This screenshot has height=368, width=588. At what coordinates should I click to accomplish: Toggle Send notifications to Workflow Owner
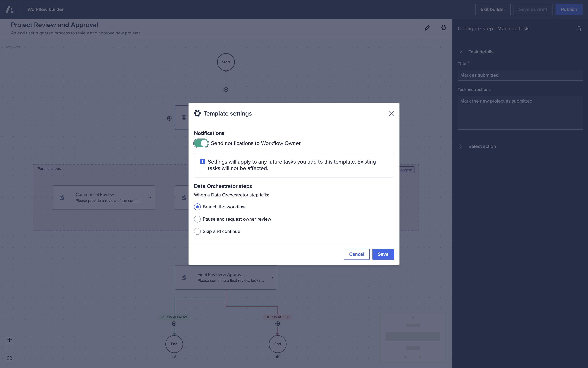(x=201, y=143)
